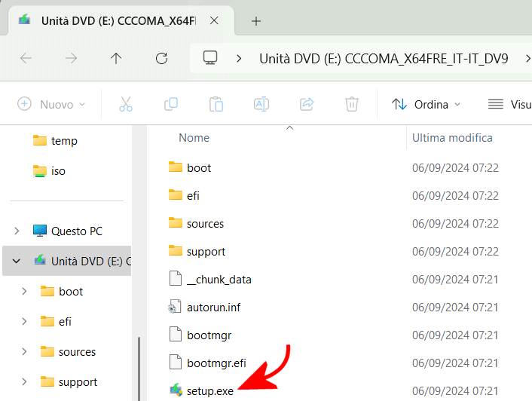The width and height of the screenshot is (532, 401).
Task: Click Unità DVD (E:) breadcrumb in address bar
Action: click(x=384, y=59)
